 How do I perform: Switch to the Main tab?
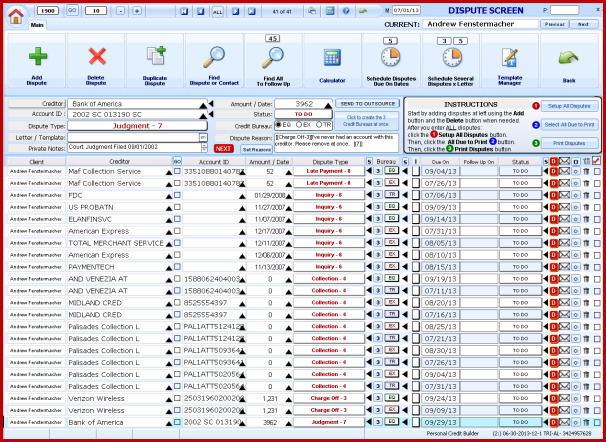pyautogui.click(x=37, y=24)
